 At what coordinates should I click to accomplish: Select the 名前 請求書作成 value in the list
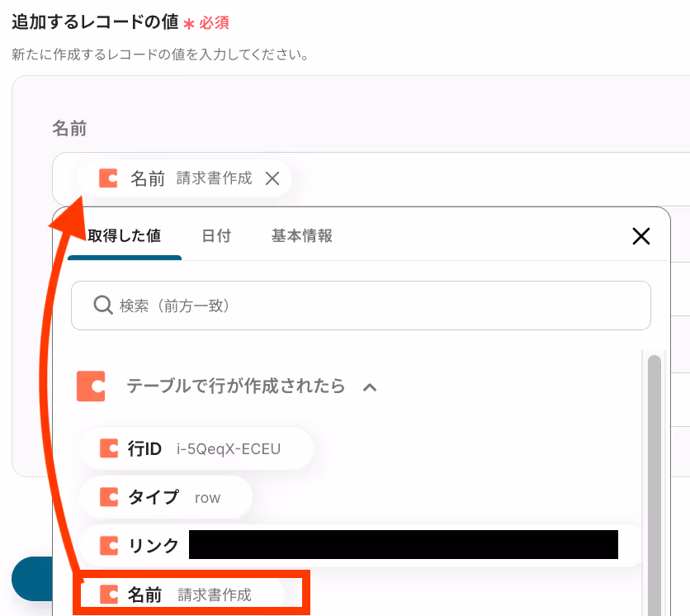182,595
